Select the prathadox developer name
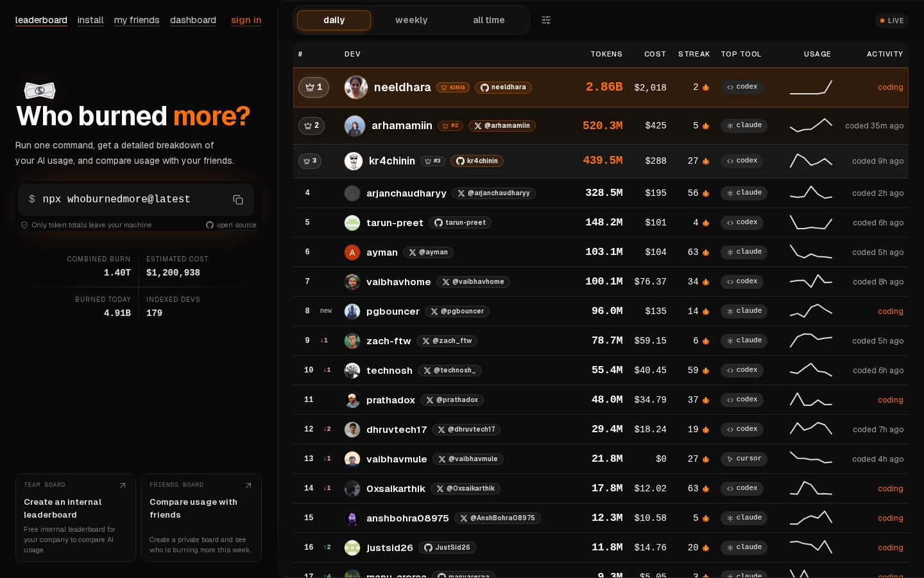Screen dimensions: 924x578 pos(391,400)
